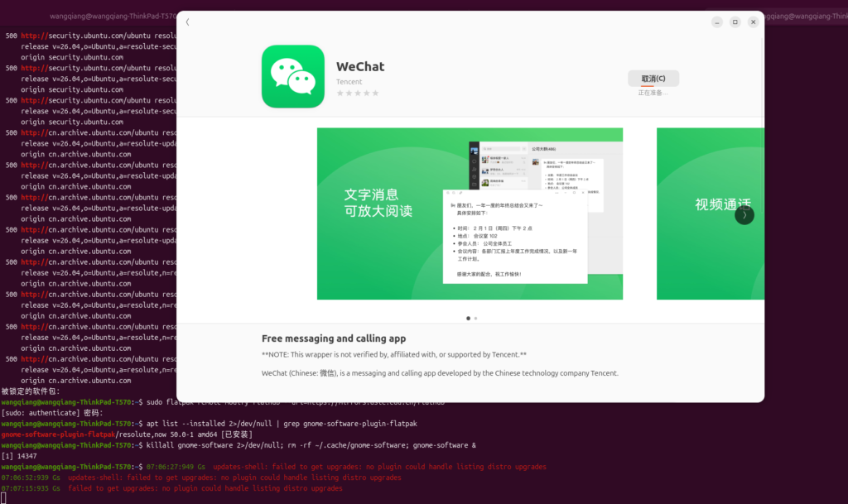This screenshot has width=848, height=504.
Task: Click the terminal apt list command line
Action: tap(210, 424)
